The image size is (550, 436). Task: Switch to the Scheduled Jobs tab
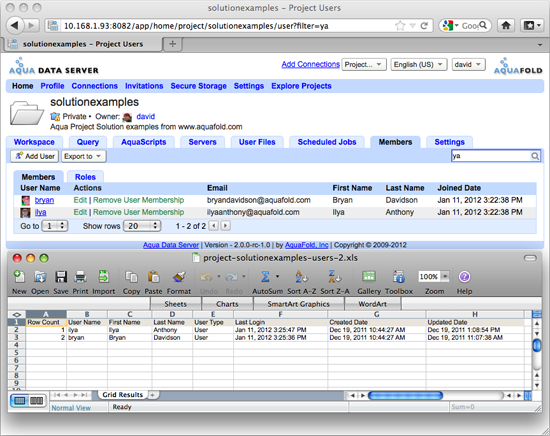[327, 142]
